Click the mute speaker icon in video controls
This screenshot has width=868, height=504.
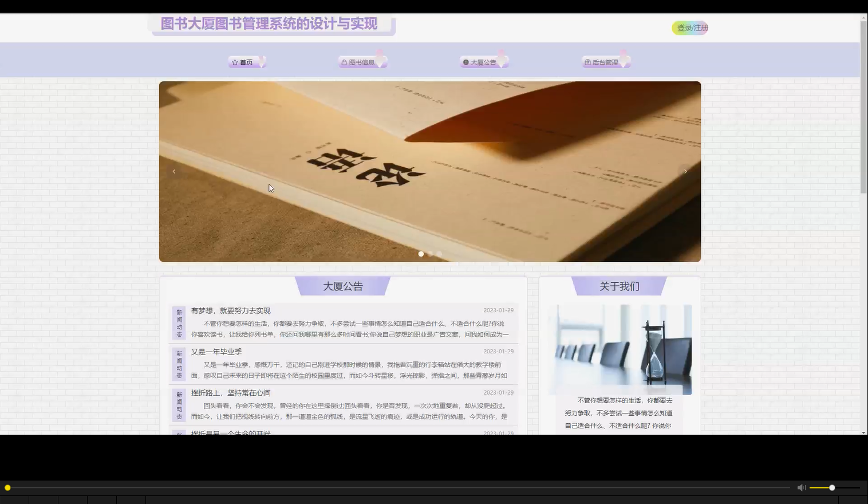[x=801, y=487]
